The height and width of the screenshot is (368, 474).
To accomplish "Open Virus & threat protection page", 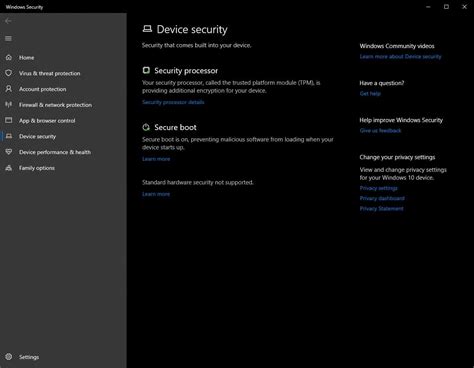I will click(49, 73).
